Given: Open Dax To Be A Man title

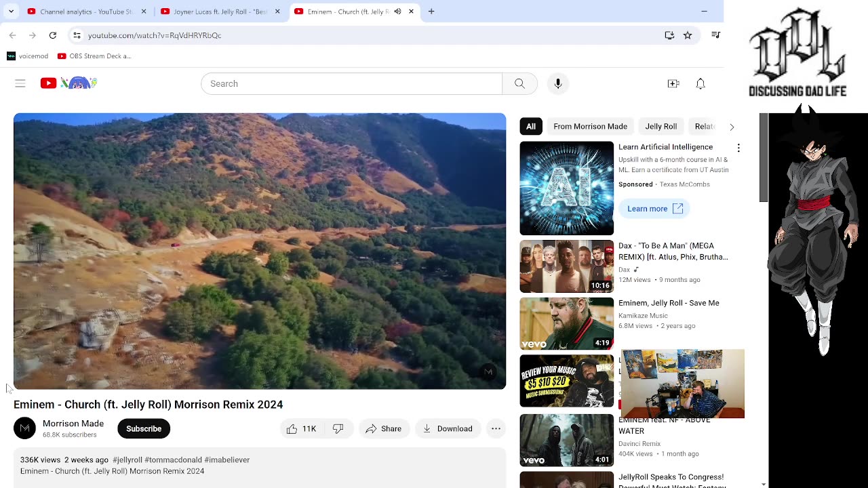Looking at the screenshot, I should 673,251.
